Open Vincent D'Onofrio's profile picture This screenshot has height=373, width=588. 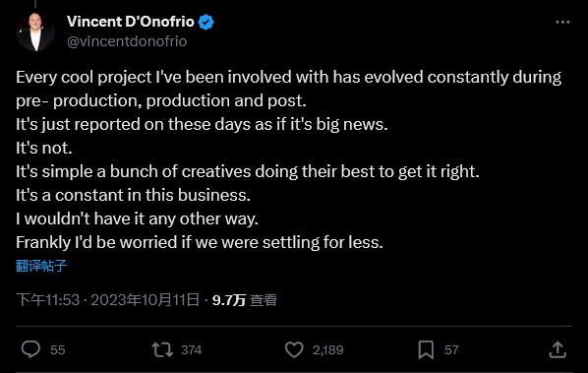[x=35, y=31]
